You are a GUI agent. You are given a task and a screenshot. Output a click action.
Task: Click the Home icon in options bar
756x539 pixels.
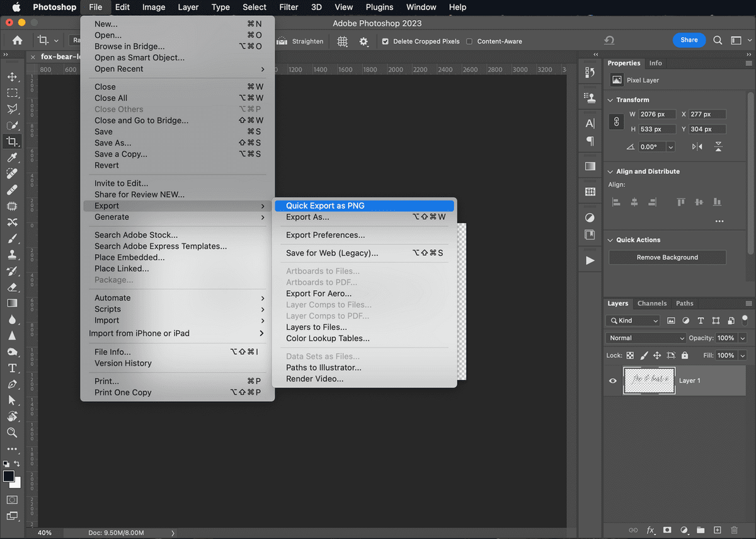click(x=17, y=40)
